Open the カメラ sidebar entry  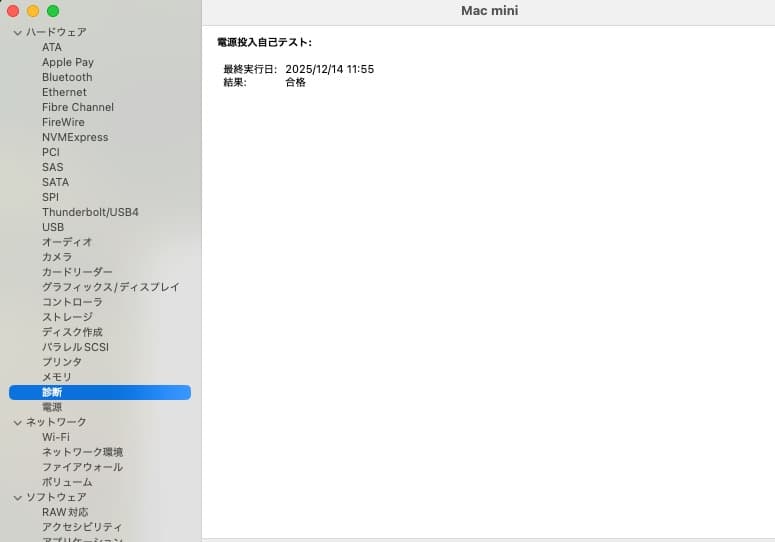(x=57, y=257)
